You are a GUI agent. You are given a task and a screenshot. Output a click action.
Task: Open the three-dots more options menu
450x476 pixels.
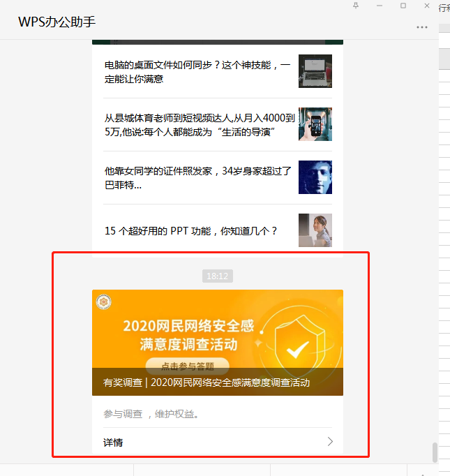pyautogui.click(x=422, y=27)
